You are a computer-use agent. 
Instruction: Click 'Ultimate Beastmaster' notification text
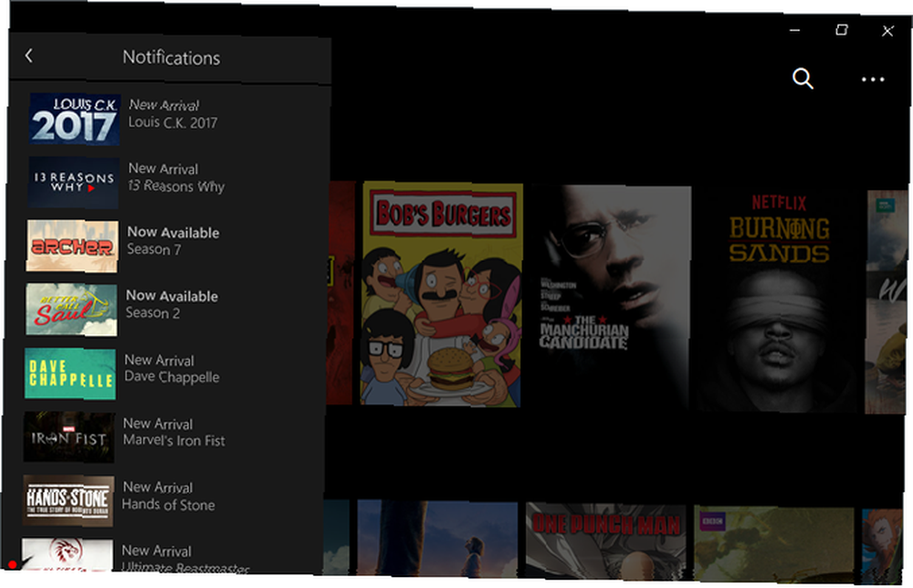[185, 568]
